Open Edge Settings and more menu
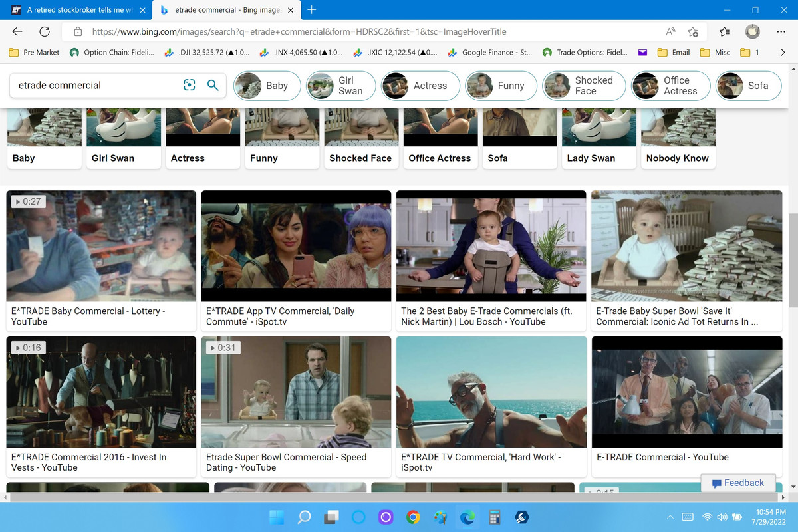 [781, 31]
